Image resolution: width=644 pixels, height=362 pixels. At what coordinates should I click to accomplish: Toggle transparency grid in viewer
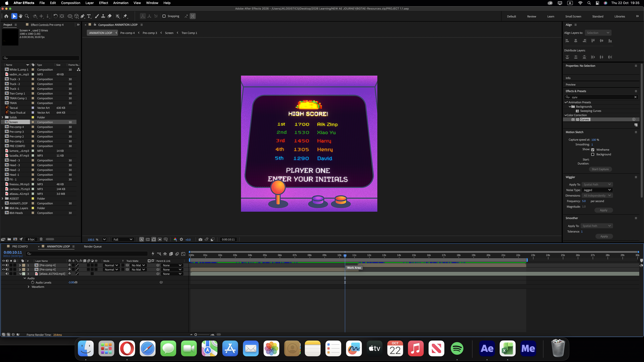pyautogui.click(x=148, y=239)
